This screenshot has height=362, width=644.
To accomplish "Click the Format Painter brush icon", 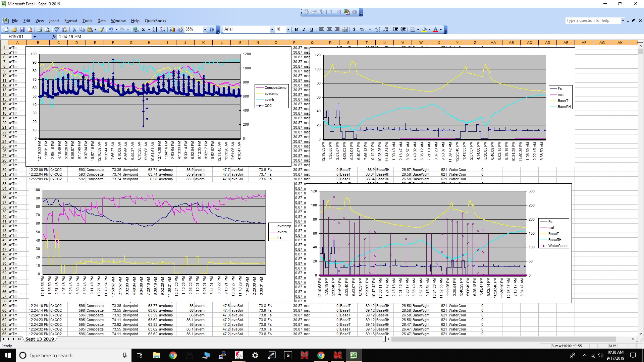I will coord(102,29).
